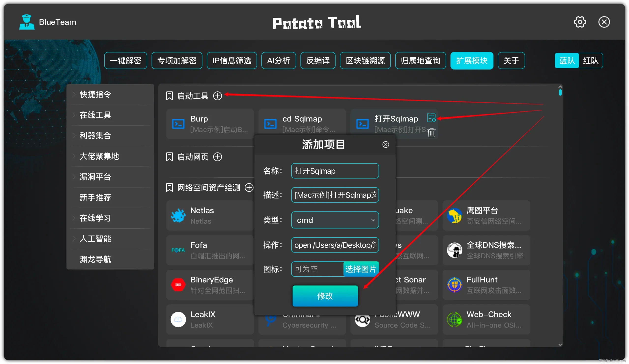Open the 归属地查询 tab

click(x=420, y=61)
